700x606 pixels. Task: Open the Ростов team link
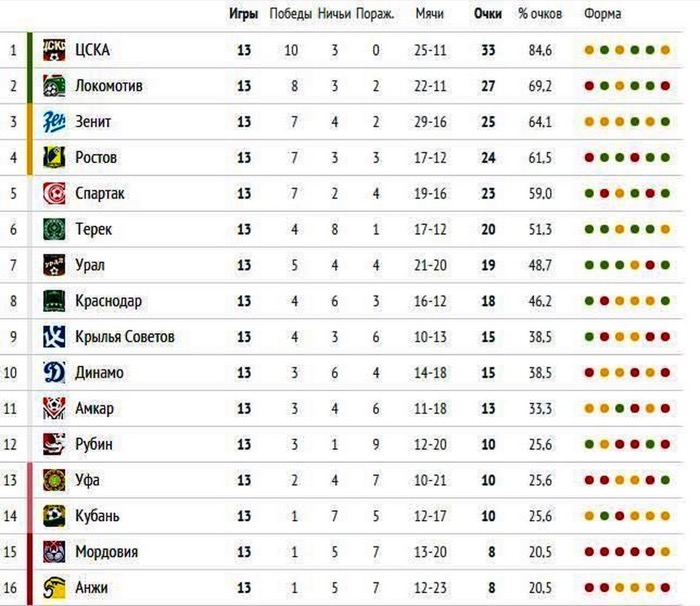click(96, 157)
